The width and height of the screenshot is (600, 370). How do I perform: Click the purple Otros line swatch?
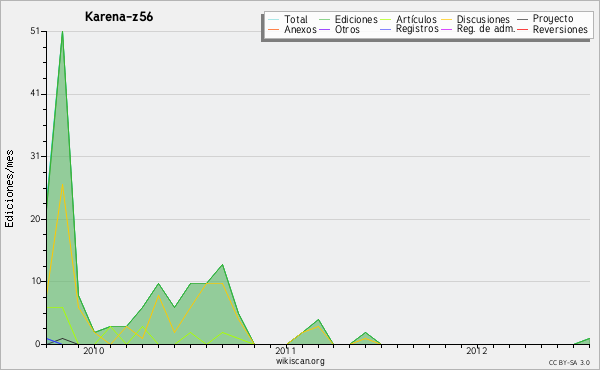[324, 29]
